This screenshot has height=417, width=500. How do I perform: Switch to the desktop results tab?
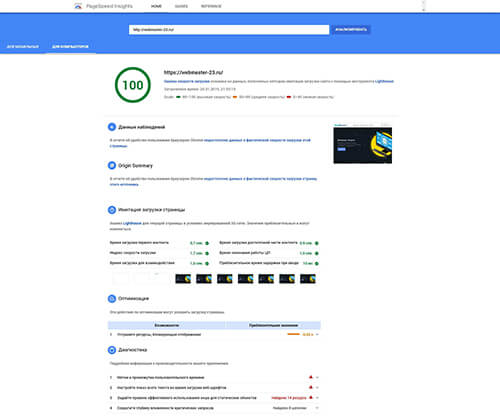[x=70, y=47]
